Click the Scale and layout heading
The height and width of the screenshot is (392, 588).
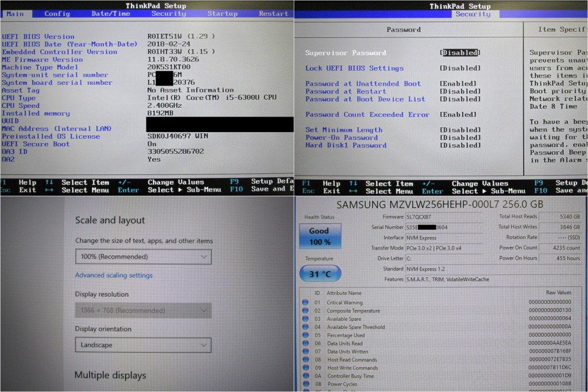point(110,220)
